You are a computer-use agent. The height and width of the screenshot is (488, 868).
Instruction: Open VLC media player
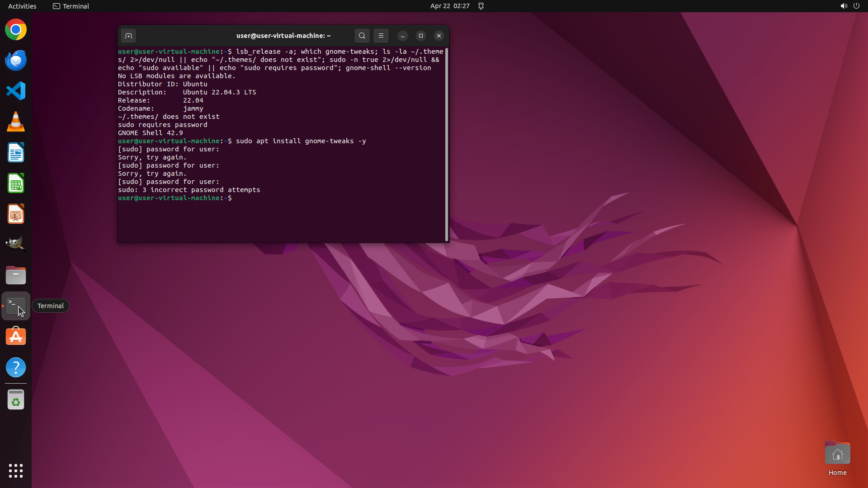pyautogui.click(x=16, y=122)
